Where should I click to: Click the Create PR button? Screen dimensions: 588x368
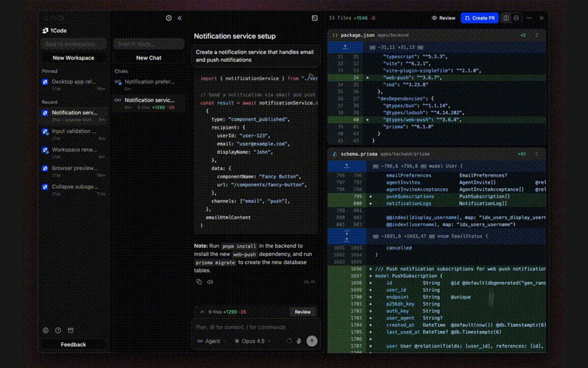tap(480, 18)
